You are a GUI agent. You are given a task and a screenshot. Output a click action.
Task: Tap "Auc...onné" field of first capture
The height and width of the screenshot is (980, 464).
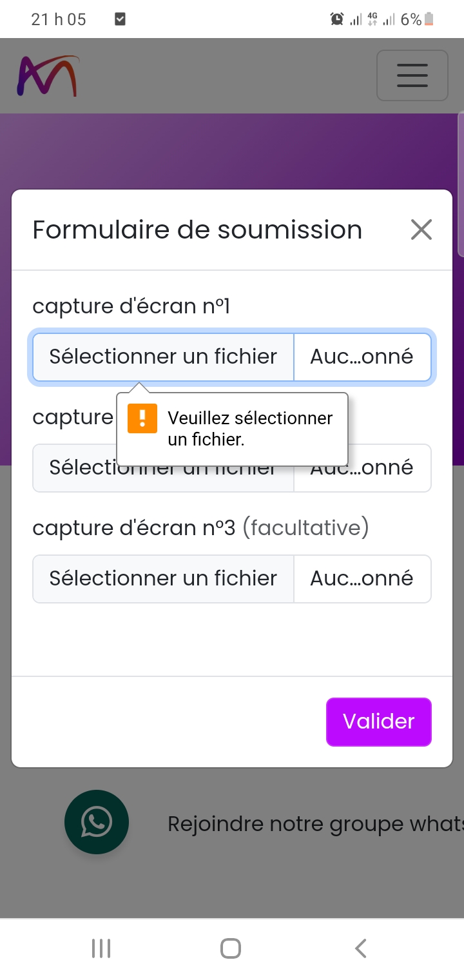(x=362, y=357)
